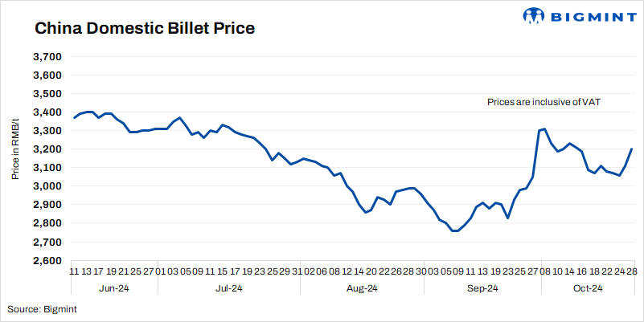This screenshot has width=644, height=322.
Task: Click the October price peak on the line
Action: tap(544, 128)
